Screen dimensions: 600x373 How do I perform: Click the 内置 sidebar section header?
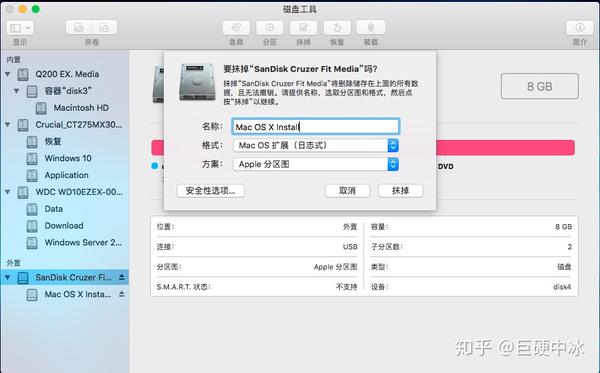13,60
